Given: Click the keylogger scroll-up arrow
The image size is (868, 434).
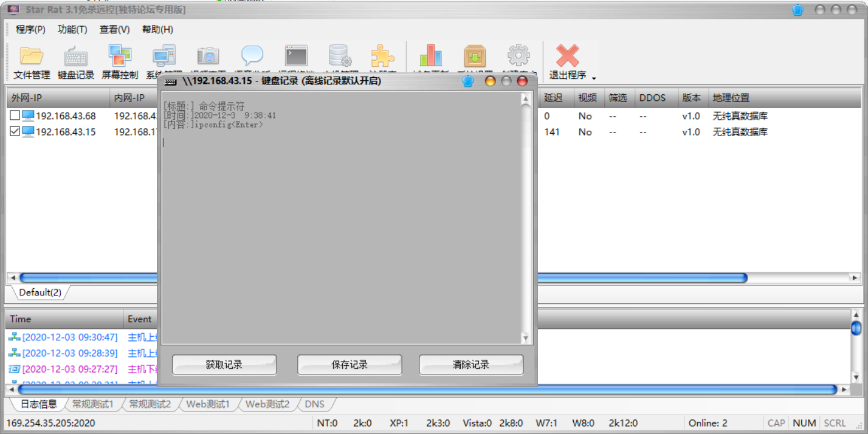Looking at the screenshot, I should click(526, 100).
